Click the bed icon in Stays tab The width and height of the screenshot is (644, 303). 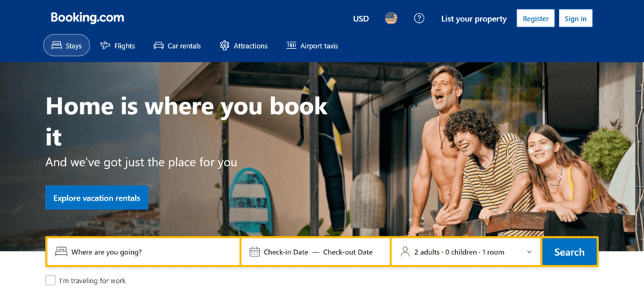pyautogui.click(x=57, y=46)
